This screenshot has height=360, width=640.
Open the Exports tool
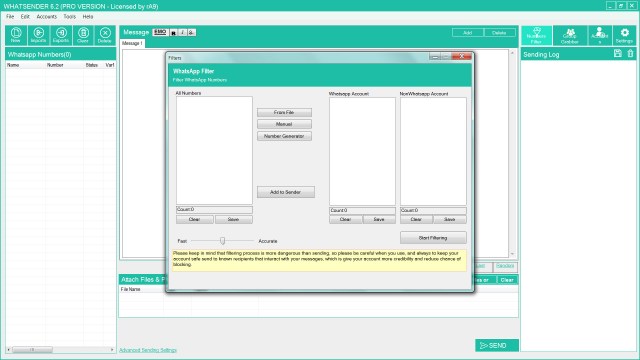(x=61, y=35)
